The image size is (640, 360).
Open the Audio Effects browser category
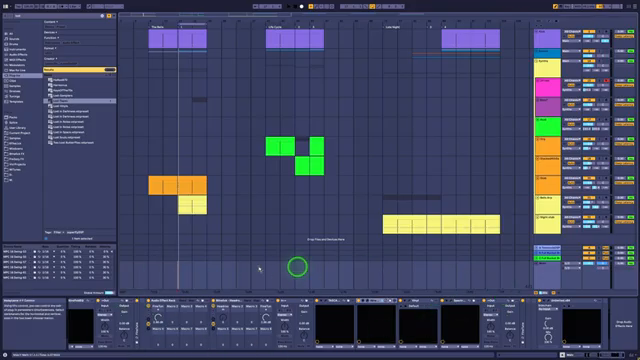(x=18, y=55)
